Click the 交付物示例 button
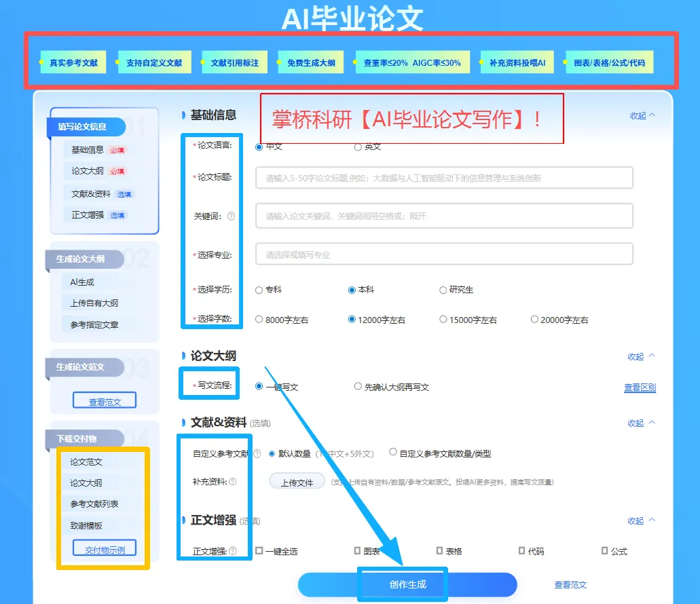The height and width of the screenshot is (604, 700). (x=105, y=548)
